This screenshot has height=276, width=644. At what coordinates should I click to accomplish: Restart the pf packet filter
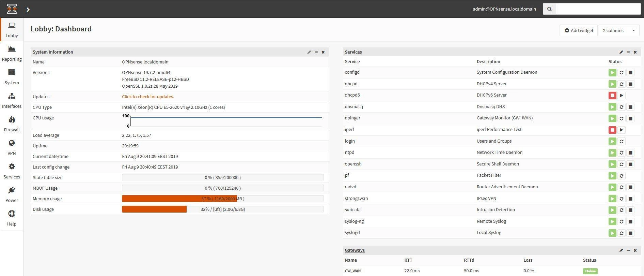click(x=621, y=176)
